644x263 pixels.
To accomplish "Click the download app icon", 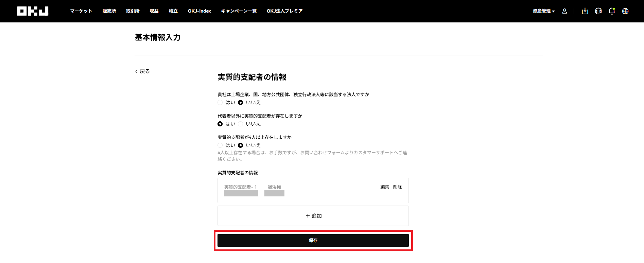I will pyautogui.click(x=585, y=11).
